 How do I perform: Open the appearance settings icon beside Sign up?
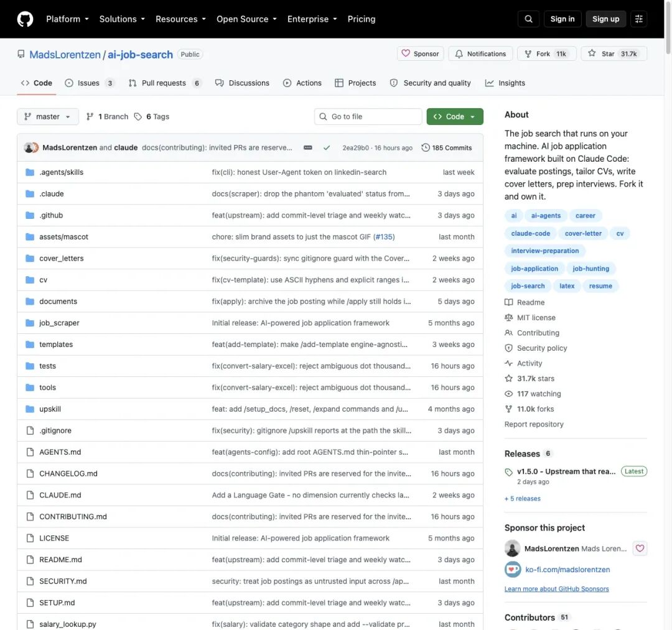pos(638,19)
